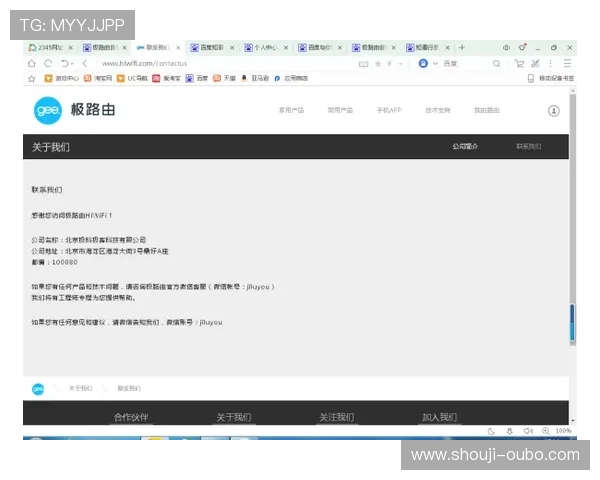Viewport: 600px width, 480px height.
Task: Click the small gee logo in the breadcrumb
Action: click(x=38, y=389)
